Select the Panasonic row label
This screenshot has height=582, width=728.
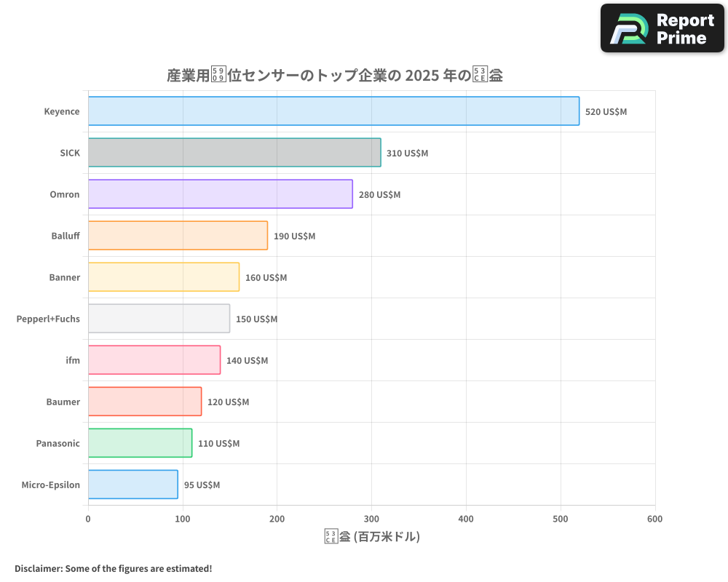pyautogui.click(x=58, y=443)
